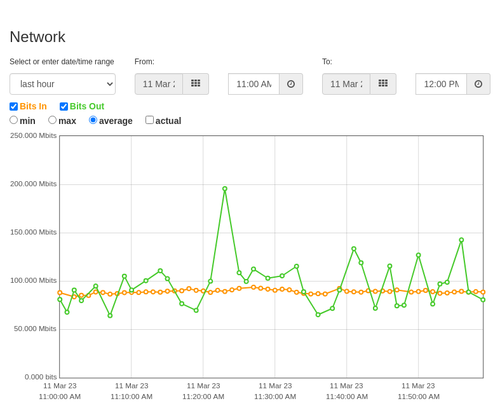Click the 50.000 Mbits axis label
The height and width of the screenshot is (403, 500).
[35, 329]
